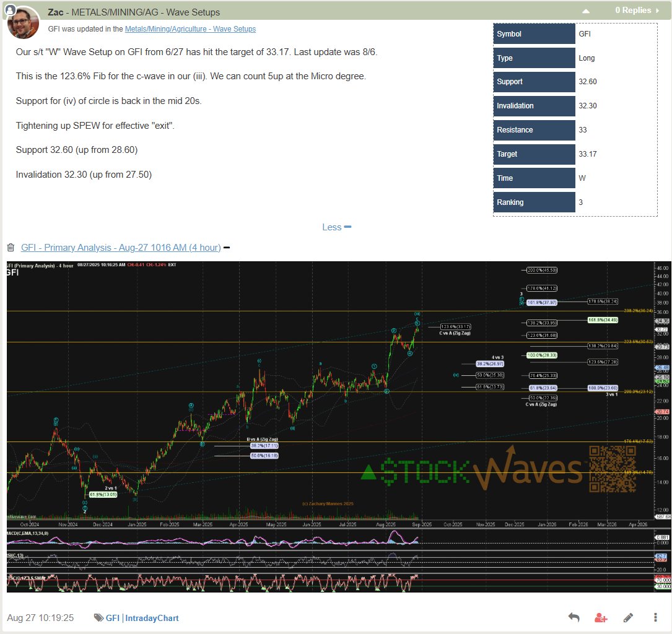Collapse the chart with the minus icon
This screenshot has height=634, width=672.
coord(227,247)
